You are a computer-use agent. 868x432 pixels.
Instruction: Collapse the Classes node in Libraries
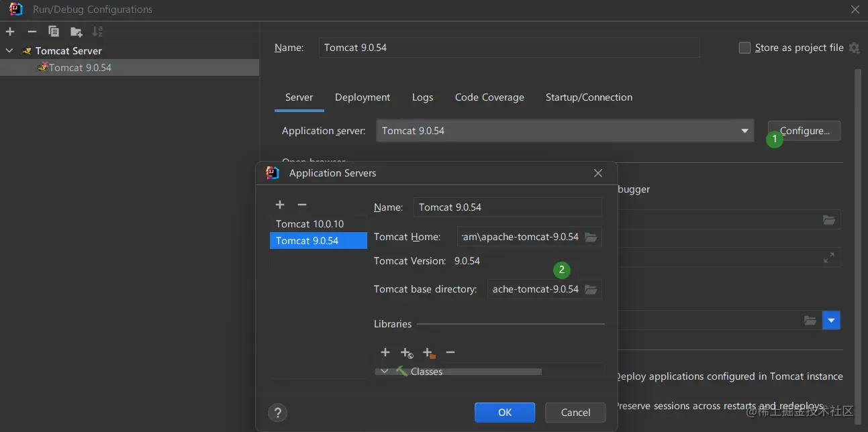[x=385, y=371]
